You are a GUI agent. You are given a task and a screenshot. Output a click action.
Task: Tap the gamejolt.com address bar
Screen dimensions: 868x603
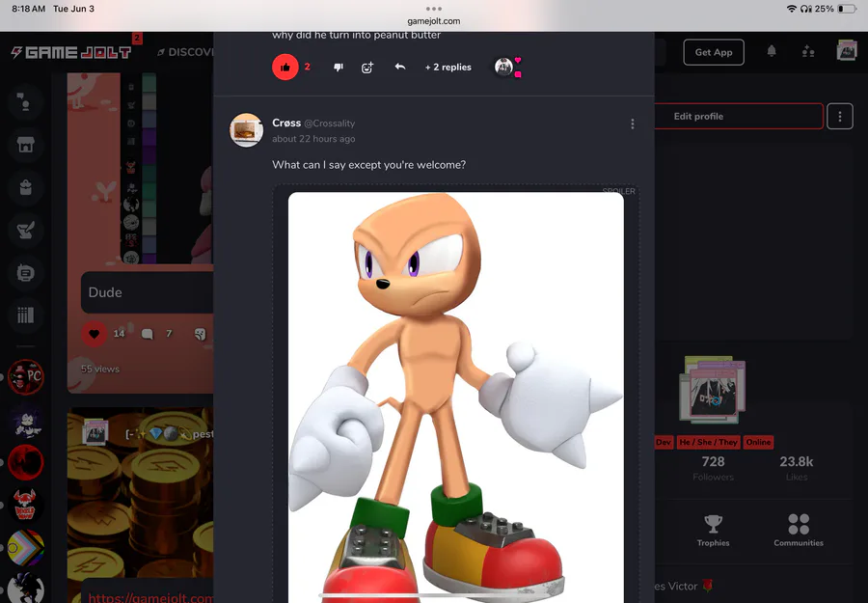(433, 21)
